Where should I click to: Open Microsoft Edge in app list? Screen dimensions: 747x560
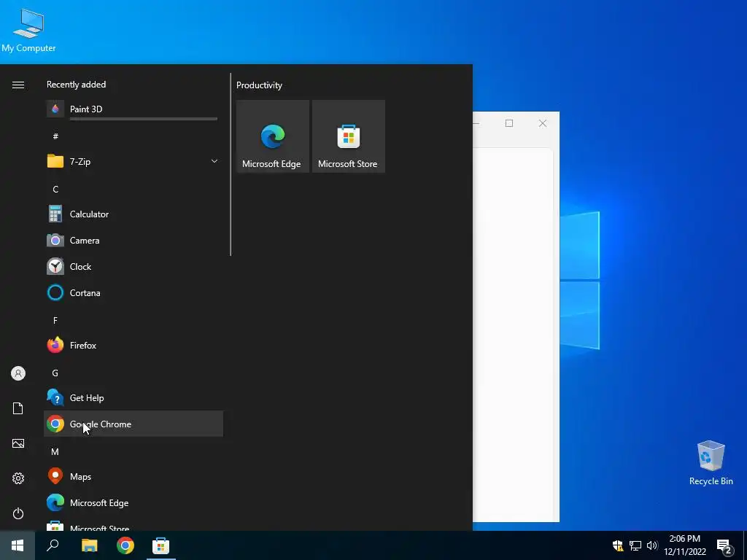(x=133, y=503)
